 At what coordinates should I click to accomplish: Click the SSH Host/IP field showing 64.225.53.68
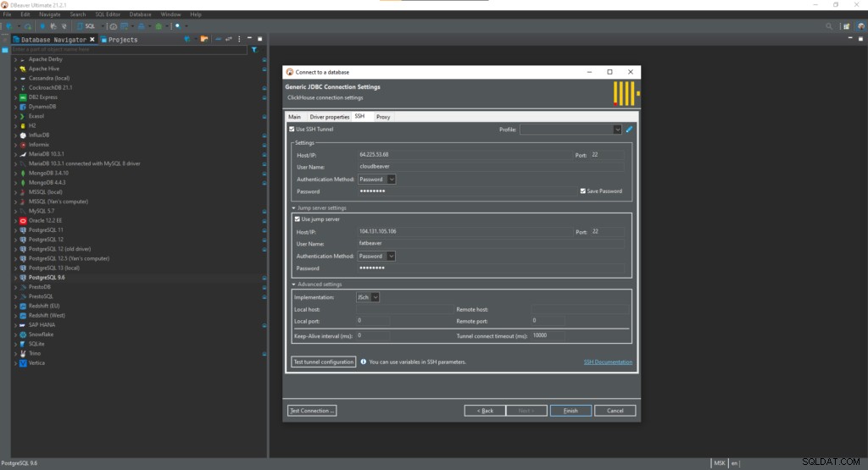point(464,155)
